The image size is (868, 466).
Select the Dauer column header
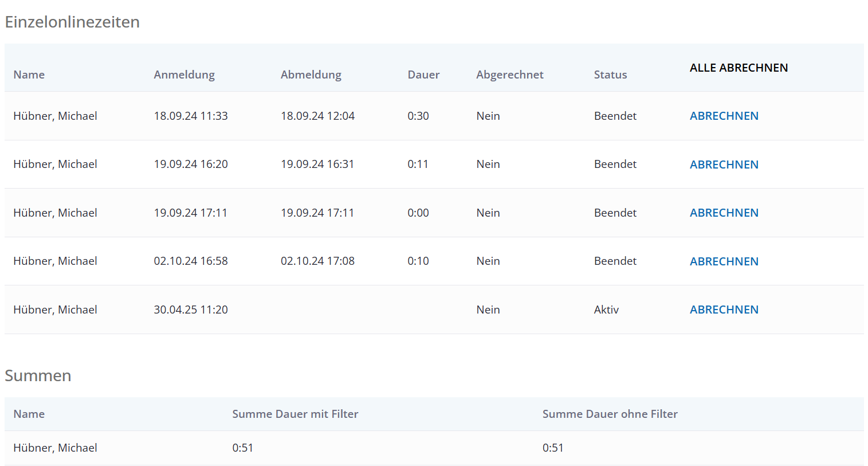click(x=423, y=75)
